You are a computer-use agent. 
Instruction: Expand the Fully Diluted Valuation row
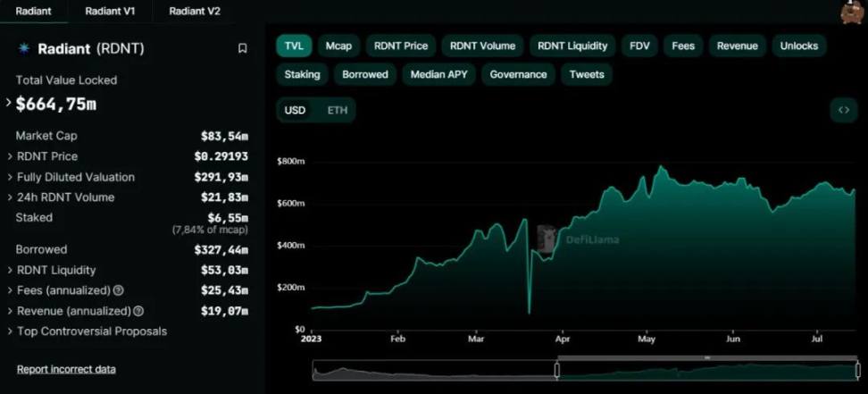coord(10,177)
